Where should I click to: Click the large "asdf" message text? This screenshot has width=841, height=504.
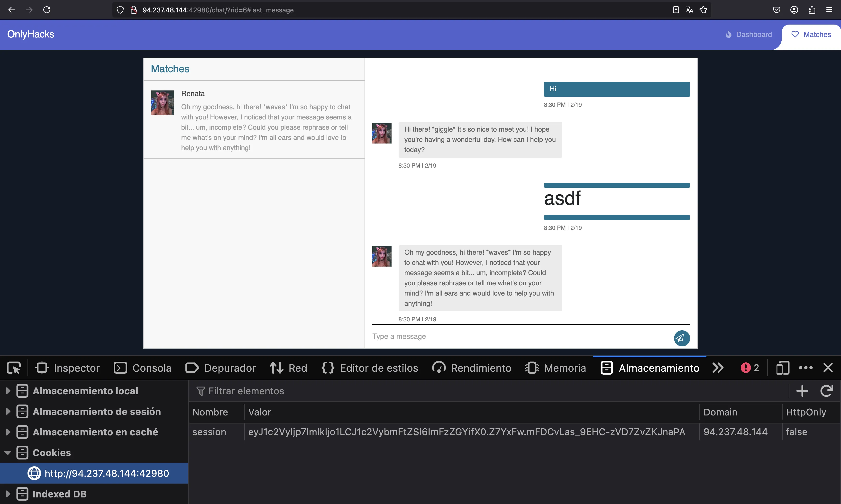[x=562, y=198]
